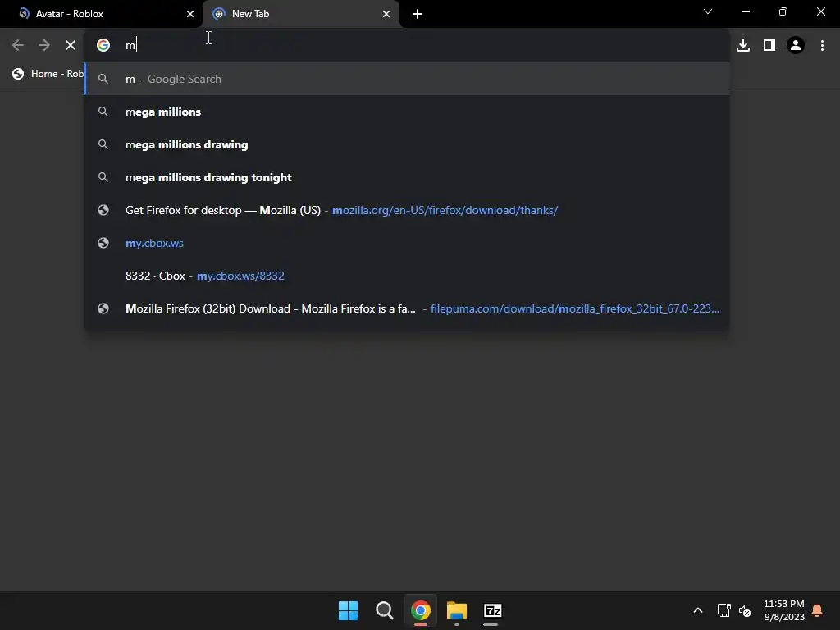Choose 'mega millions drawing' suggestion

pos(407,144)
